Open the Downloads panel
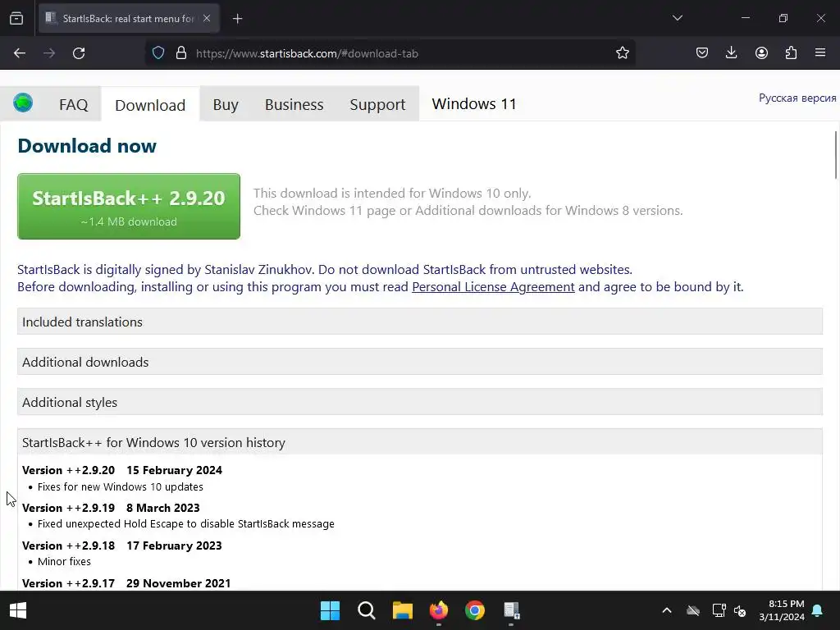The height and width of the screenshot is (630, 840). tap(731, 53)
